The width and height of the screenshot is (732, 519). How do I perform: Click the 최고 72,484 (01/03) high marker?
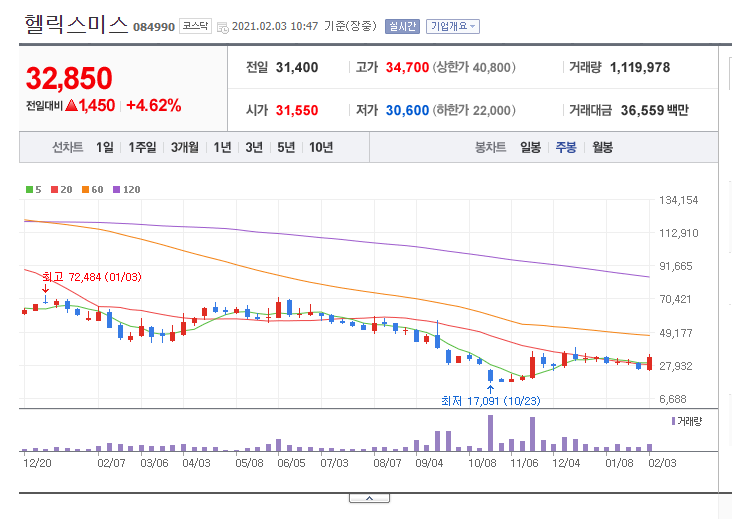(92, 277)
